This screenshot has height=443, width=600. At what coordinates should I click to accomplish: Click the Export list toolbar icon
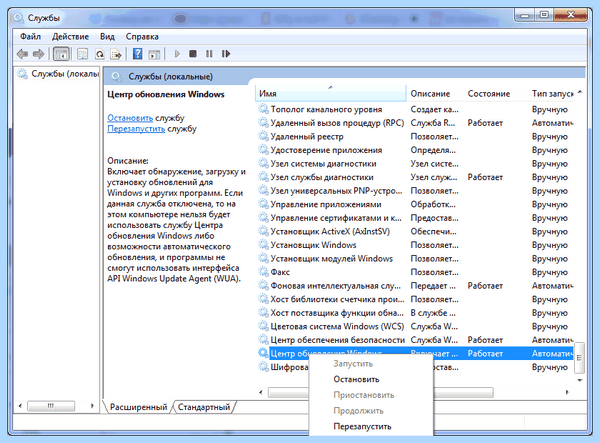tap(116, 54)
